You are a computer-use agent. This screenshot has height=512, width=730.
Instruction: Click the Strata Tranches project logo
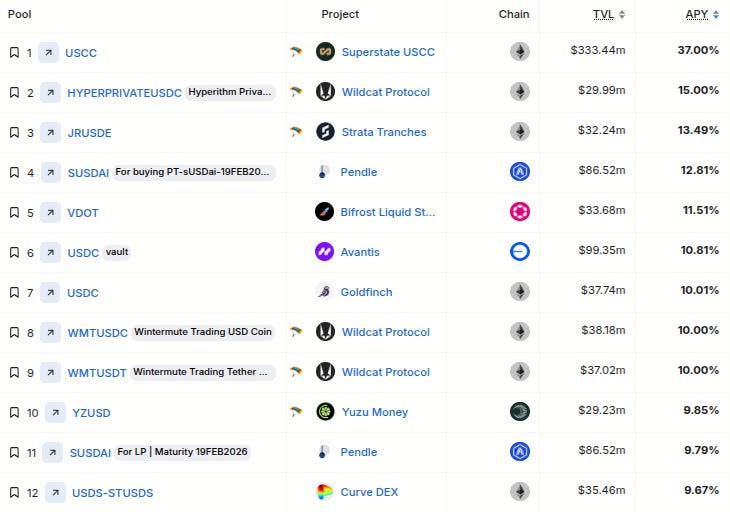click(325, 132)
